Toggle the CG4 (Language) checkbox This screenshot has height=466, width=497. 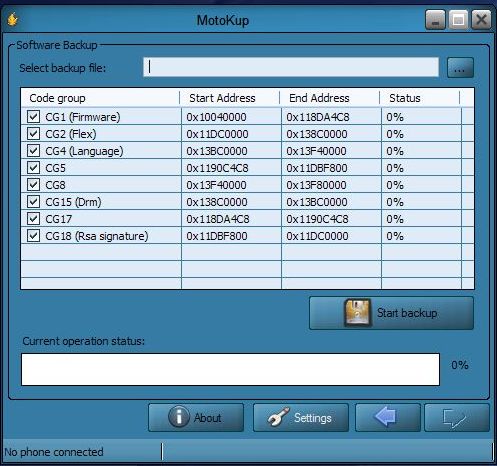[x=33, y=151]
